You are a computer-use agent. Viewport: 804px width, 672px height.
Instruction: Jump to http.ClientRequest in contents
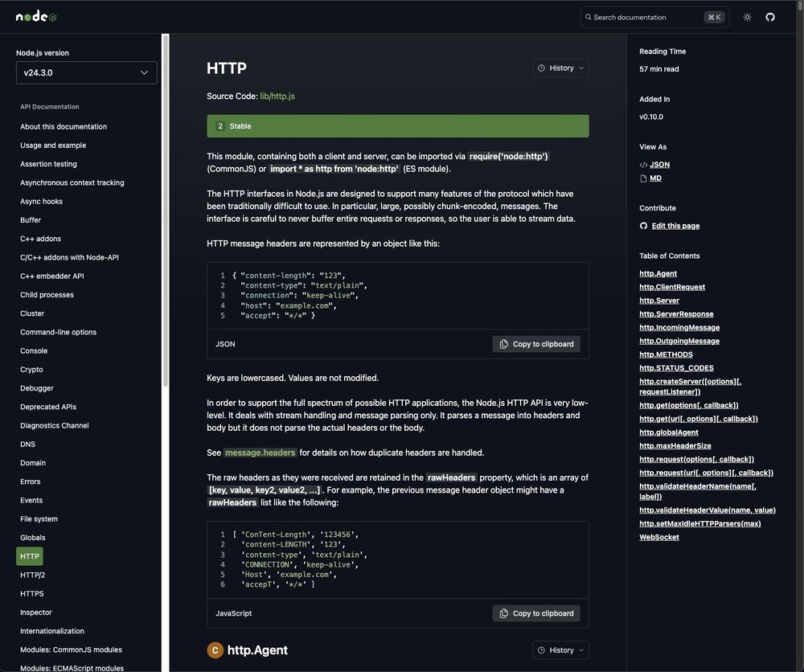(672, 287)
